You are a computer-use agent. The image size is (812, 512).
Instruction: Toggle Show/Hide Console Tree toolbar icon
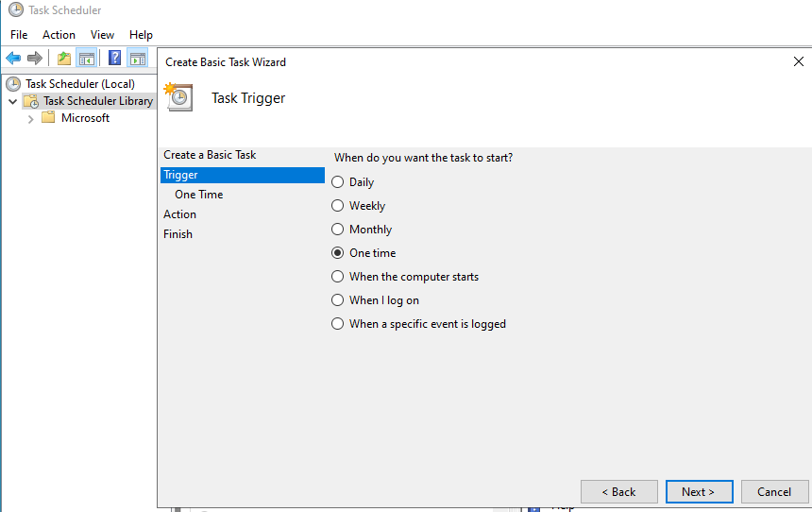coord(87,58)
